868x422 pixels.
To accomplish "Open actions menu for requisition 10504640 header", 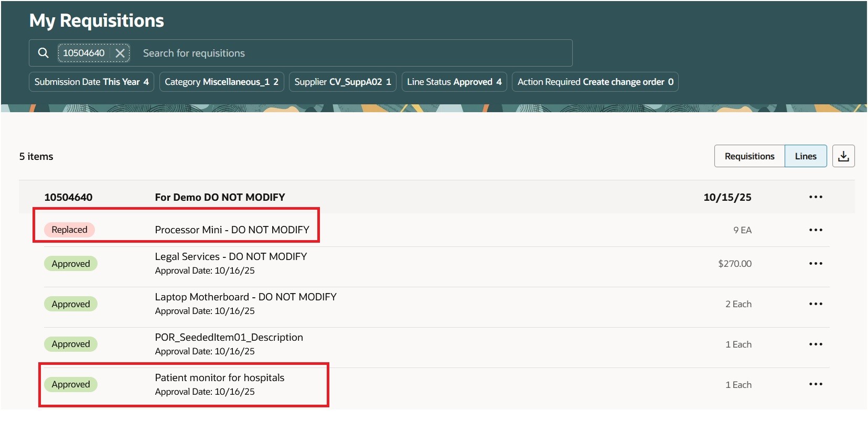I will [816, 197].
